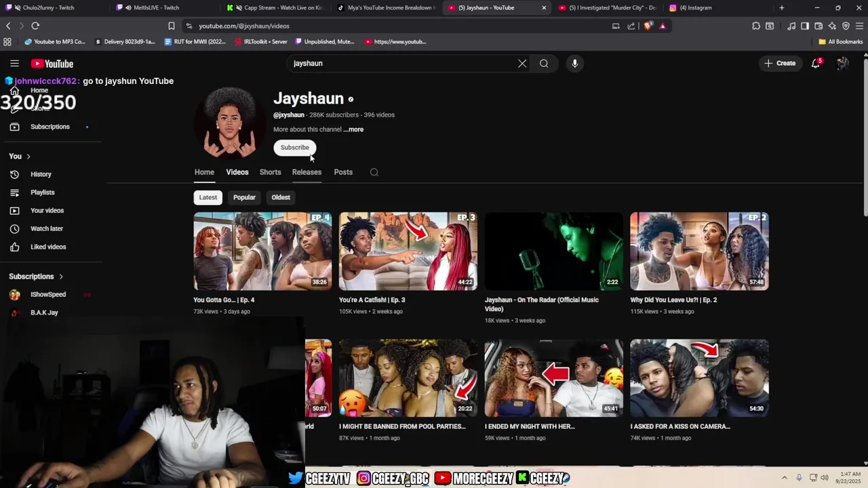Toggle the browser sidebar panel icon
Viewport: 868px width, 488px height.
(805, 26)
